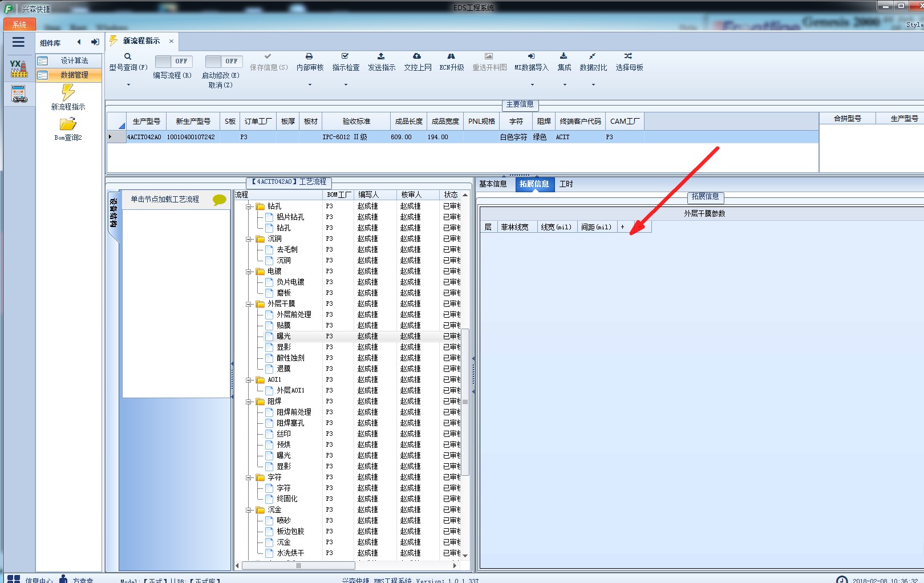924x583 pixels.
Task: Open dropdown arrow under MI数据导入
Action: (532, 85)
